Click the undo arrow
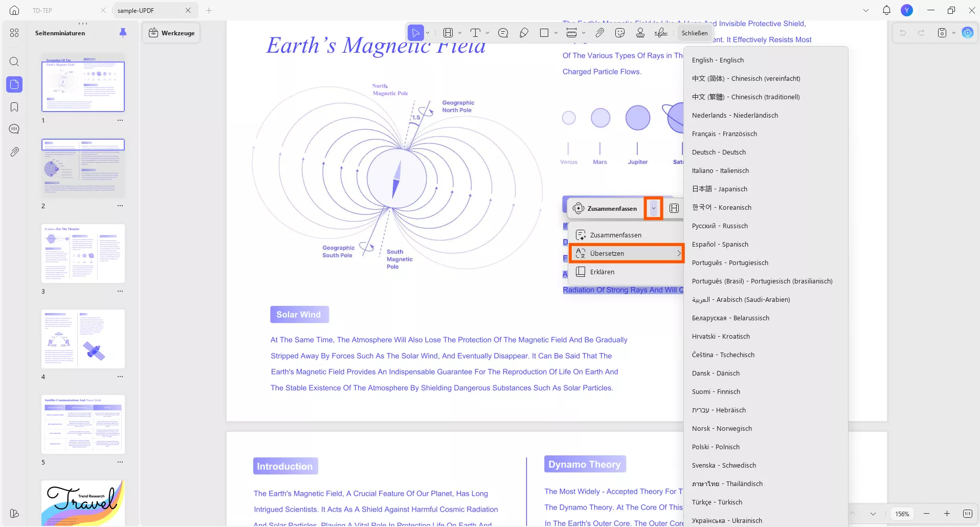Screen dimensions: 980x527 903,33
